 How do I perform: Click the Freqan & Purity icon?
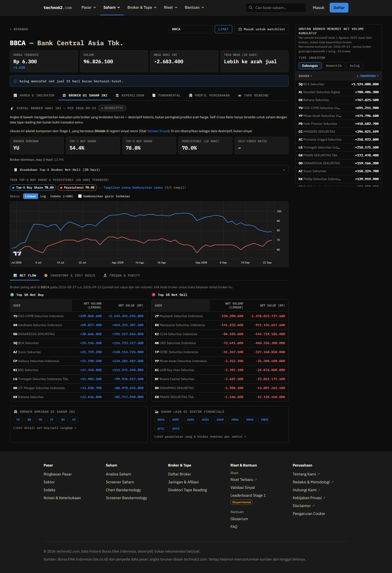coord(105,275)
